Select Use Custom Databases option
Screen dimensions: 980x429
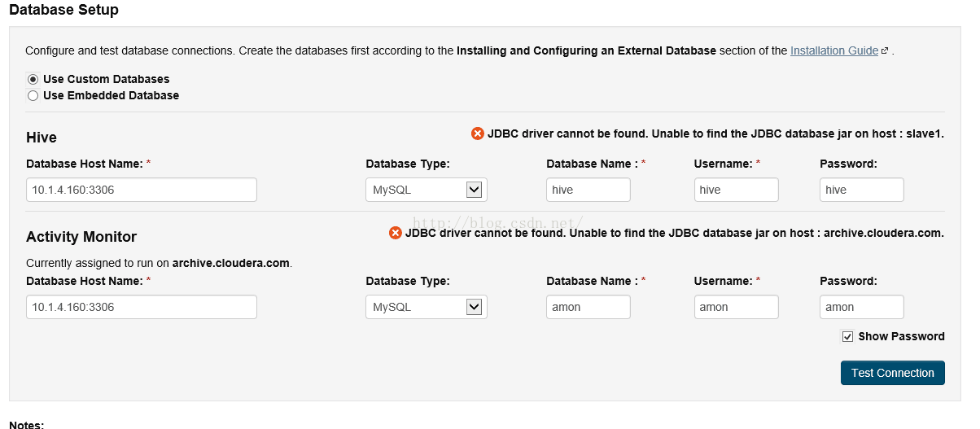click(x=33, y=79)
